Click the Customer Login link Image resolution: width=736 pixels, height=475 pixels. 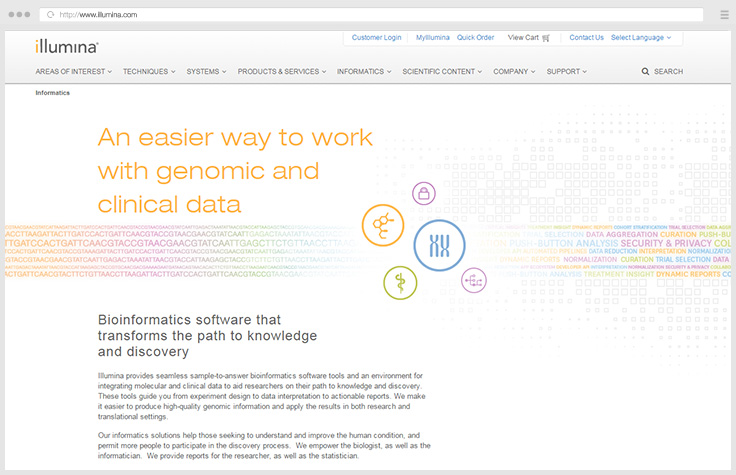pos(377,38)
